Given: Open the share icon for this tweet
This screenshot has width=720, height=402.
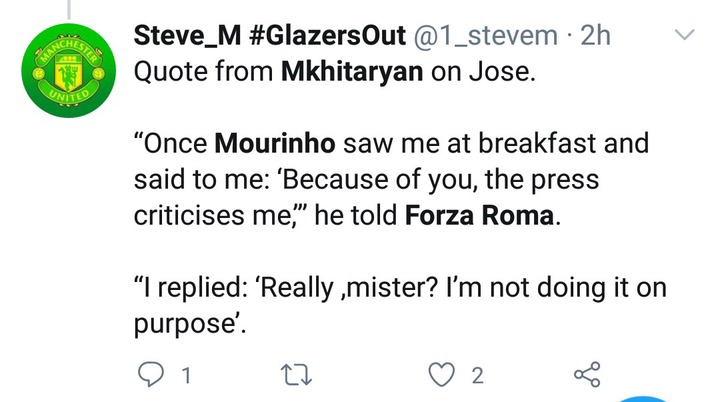Looking at the screenshot, I should click(587, 374).
